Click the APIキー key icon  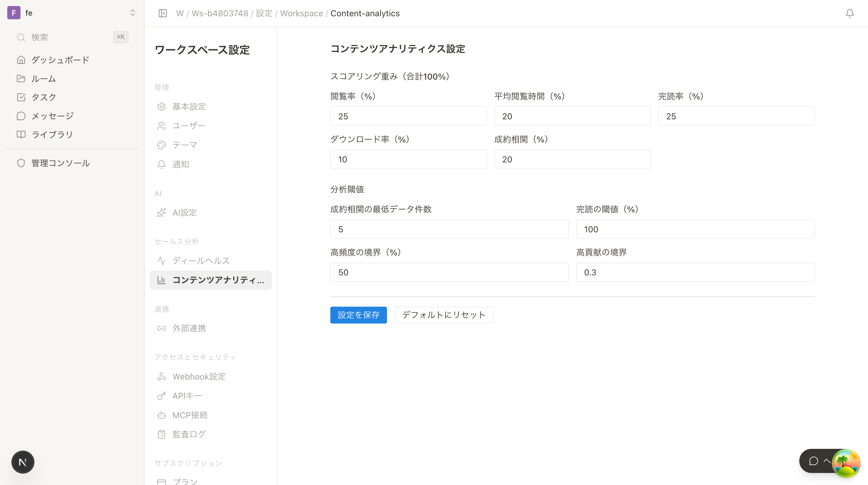[162, 396]
